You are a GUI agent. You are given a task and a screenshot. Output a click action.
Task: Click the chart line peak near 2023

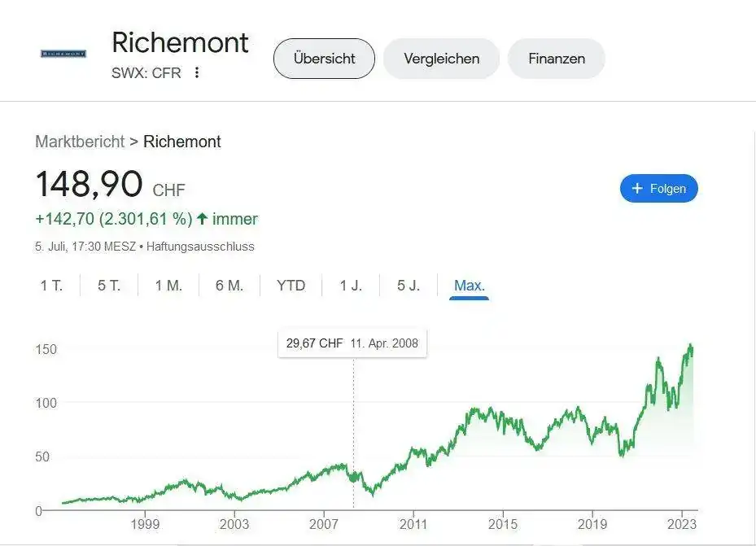690,346
